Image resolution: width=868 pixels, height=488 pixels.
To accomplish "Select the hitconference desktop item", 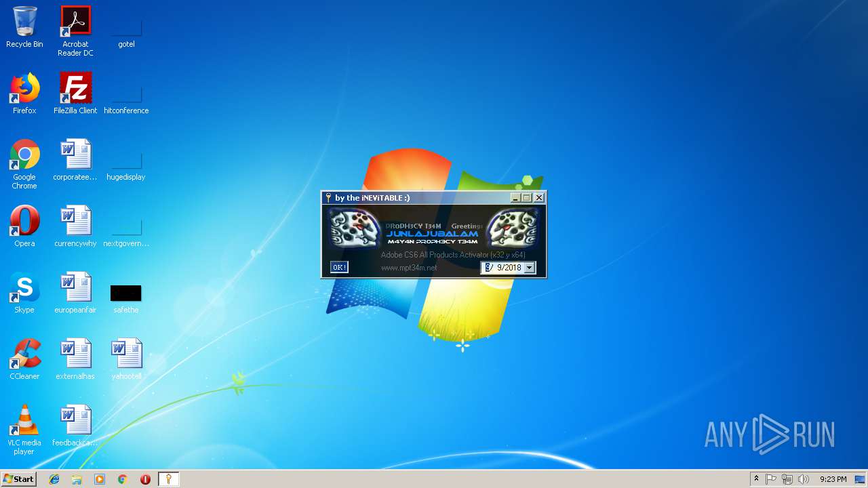I will (126, 99).
